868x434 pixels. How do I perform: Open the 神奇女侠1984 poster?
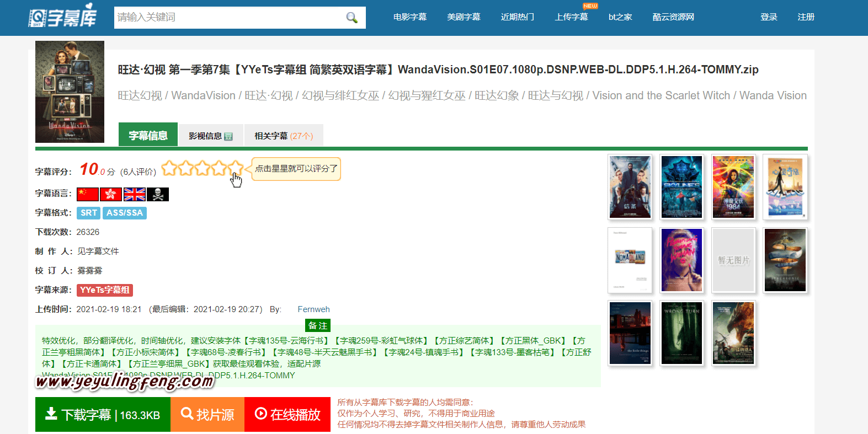733,187
